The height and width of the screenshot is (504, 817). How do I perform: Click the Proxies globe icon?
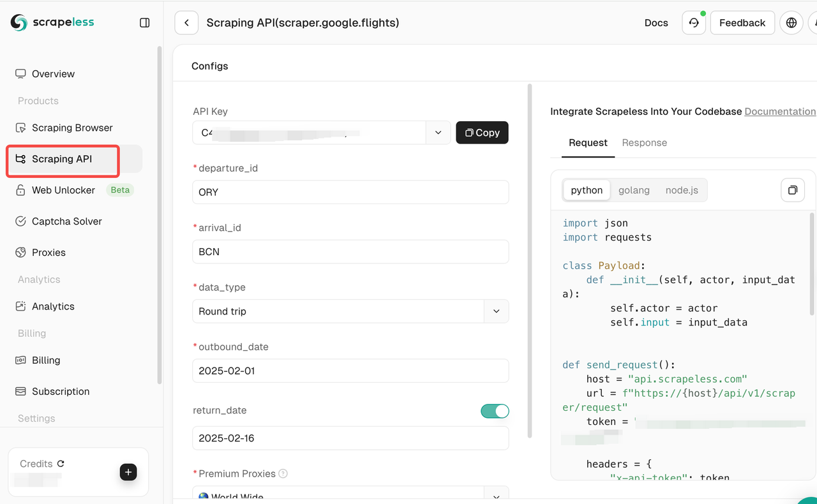[x=20, y=253]
